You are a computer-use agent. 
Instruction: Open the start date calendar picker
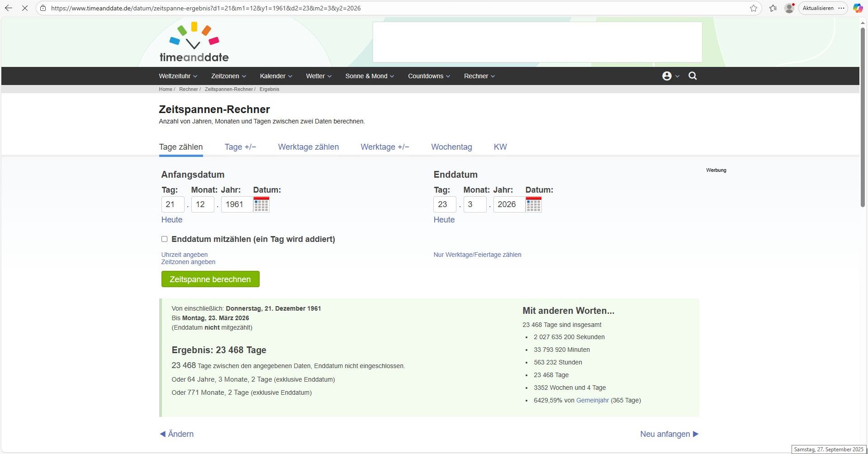pyautogui.click(x=261, y=204)
